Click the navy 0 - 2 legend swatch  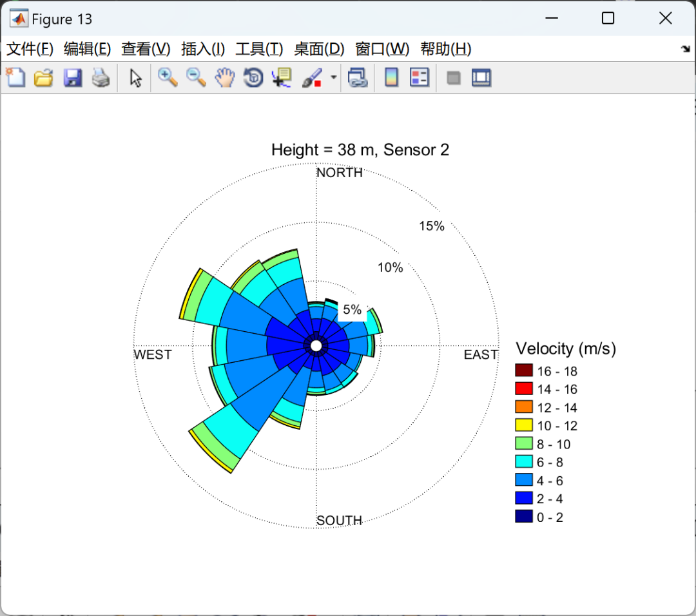click(x=524, y=516)
